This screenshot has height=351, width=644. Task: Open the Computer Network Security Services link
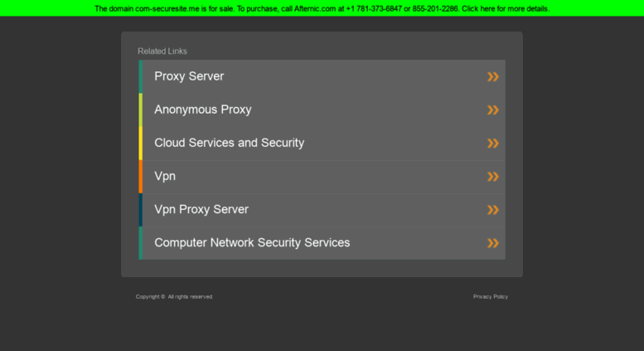point(252,243)
